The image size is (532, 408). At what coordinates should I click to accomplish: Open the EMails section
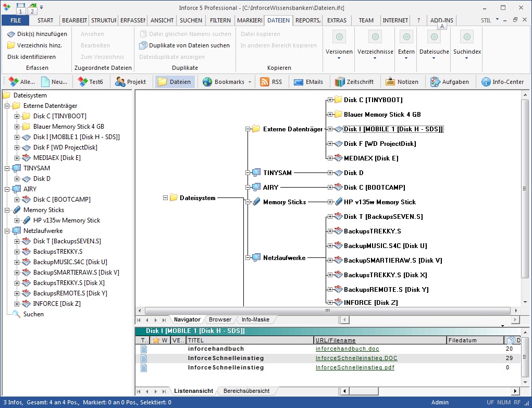click(x=308, y=82)
